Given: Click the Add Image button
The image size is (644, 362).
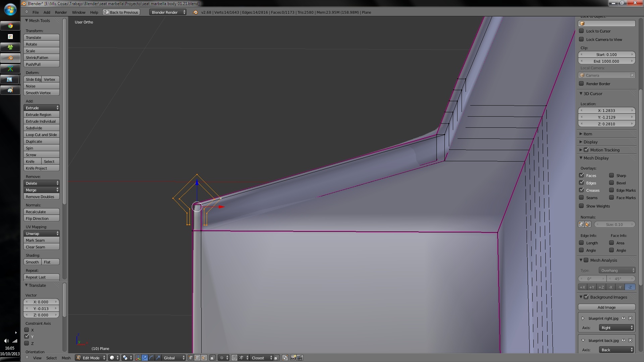Looking at the screenshot, I should pos(606,307).
